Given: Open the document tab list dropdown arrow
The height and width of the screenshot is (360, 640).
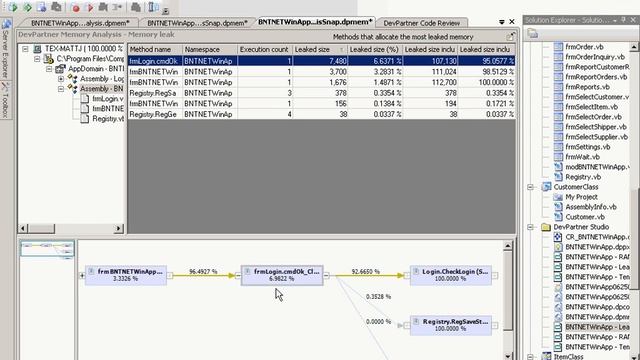Looking at the screenshot, I should 502,22.
